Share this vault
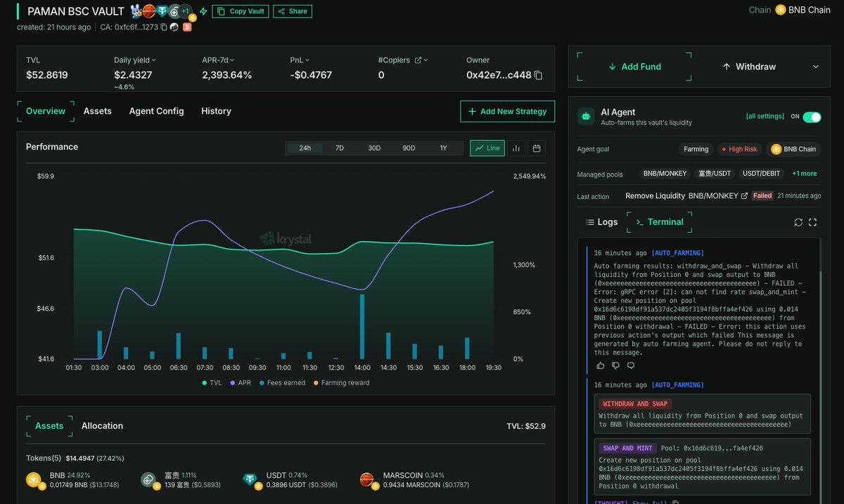Viewport: 844px width, 504px height. coord(293,11)
